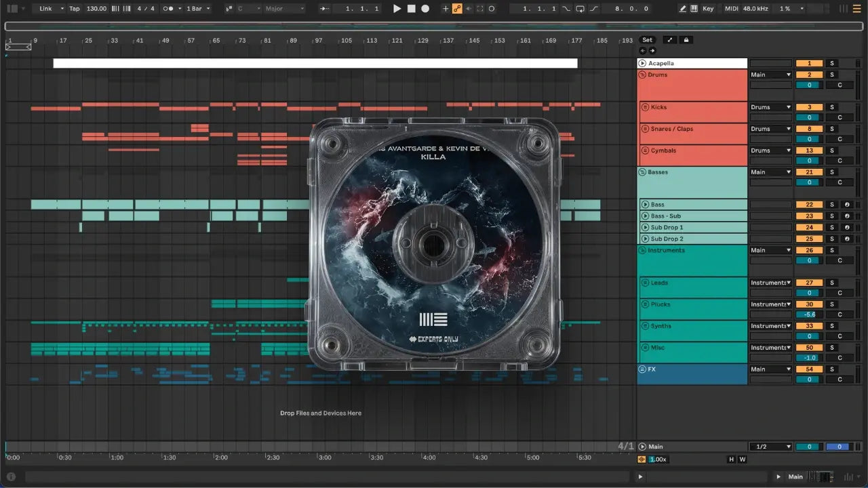
Task: Toggle the metronome icon
Action: [x=168, y=9]
